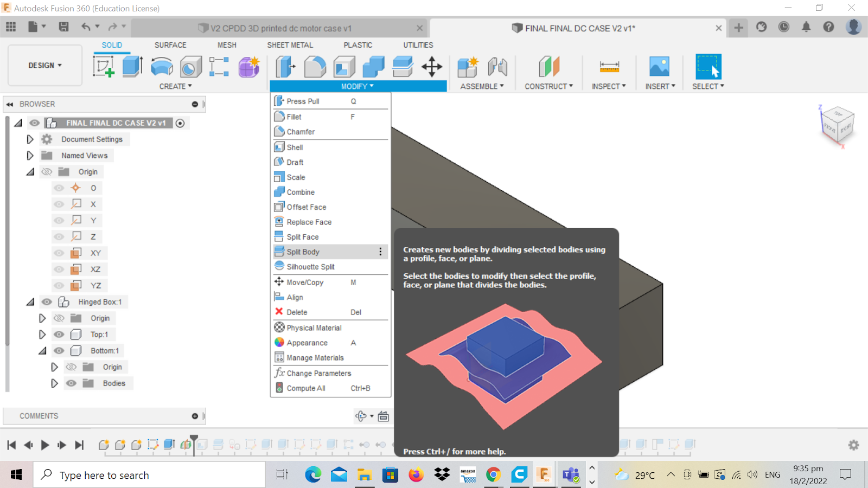Collapse the Bottom:1 component node
The height and width of the screenshot is (488, 868).
[42, 351]
